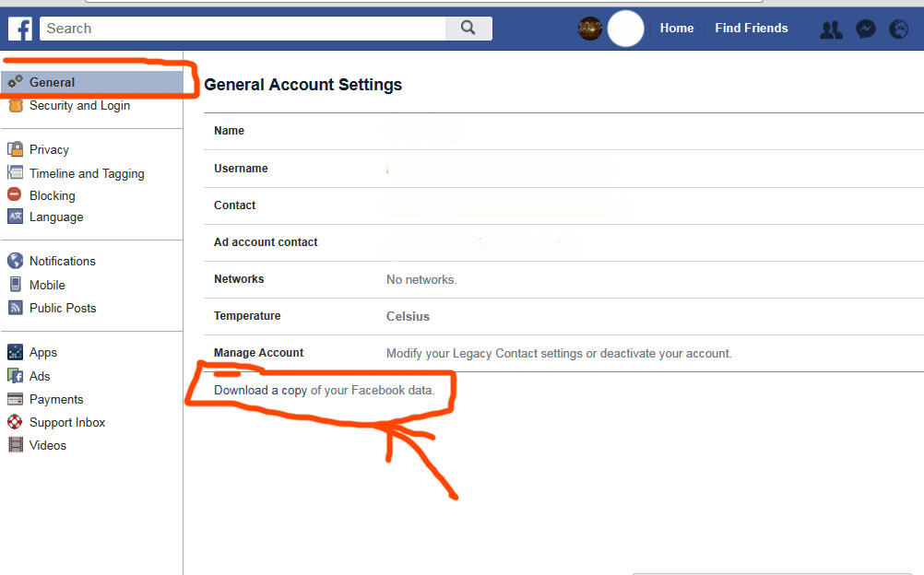Click the Apps icon in sidebar
Screen dimensions: 924x575
click(x=16, y=352)
